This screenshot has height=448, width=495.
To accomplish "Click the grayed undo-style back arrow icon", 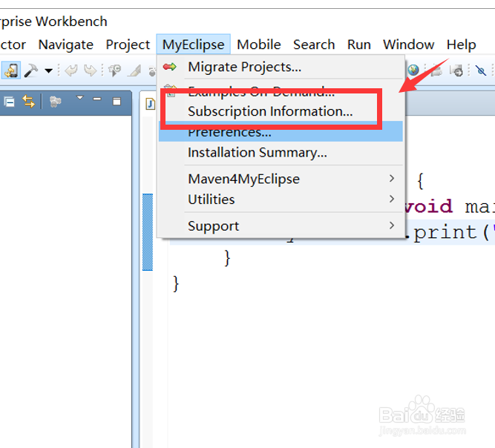I will pyautogui.click(x=71, y=70).
